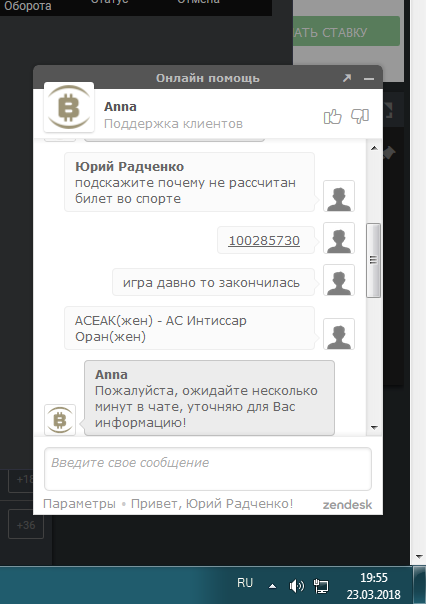
Task: Click the green СДЕЛАТЬ СТАВКУ button
Action: coord(346,32)
